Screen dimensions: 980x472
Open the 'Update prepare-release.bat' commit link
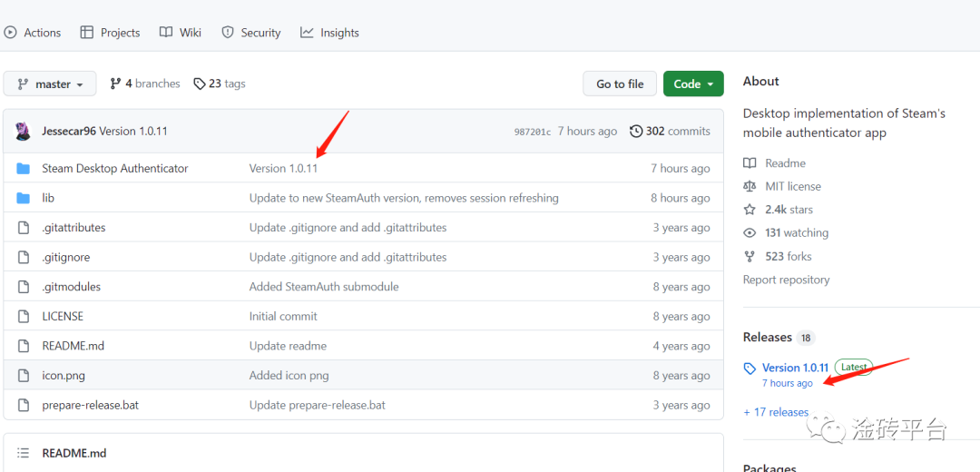pyautogui.click(x=318, y=405)
